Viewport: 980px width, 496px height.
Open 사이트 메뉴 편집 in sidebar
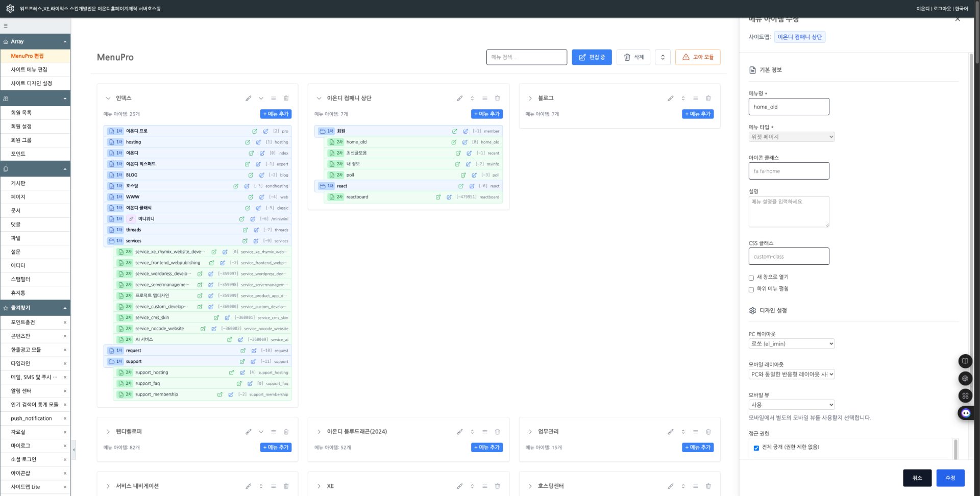click(29, 69)
